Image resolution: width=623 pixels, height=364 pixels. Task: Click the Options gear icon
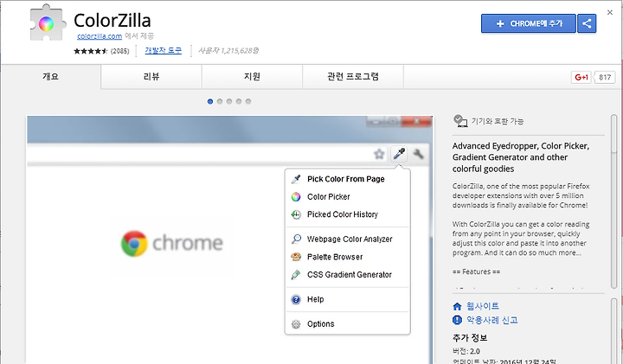pos(296,324)
